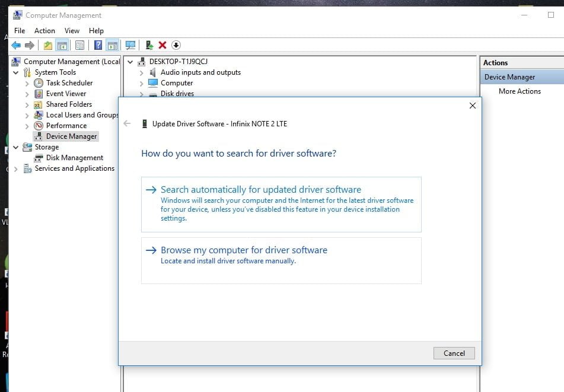Click the Cancel button
Screen dimensions: 564x392
click(x=454, y=353)
